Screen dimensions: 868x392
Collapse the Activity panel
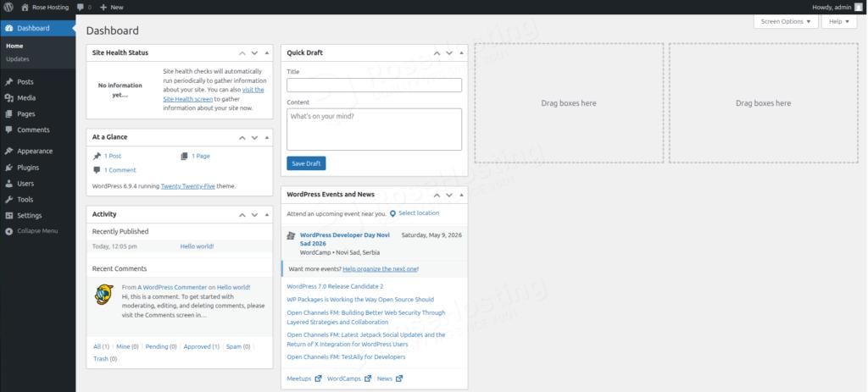point(267,214)
